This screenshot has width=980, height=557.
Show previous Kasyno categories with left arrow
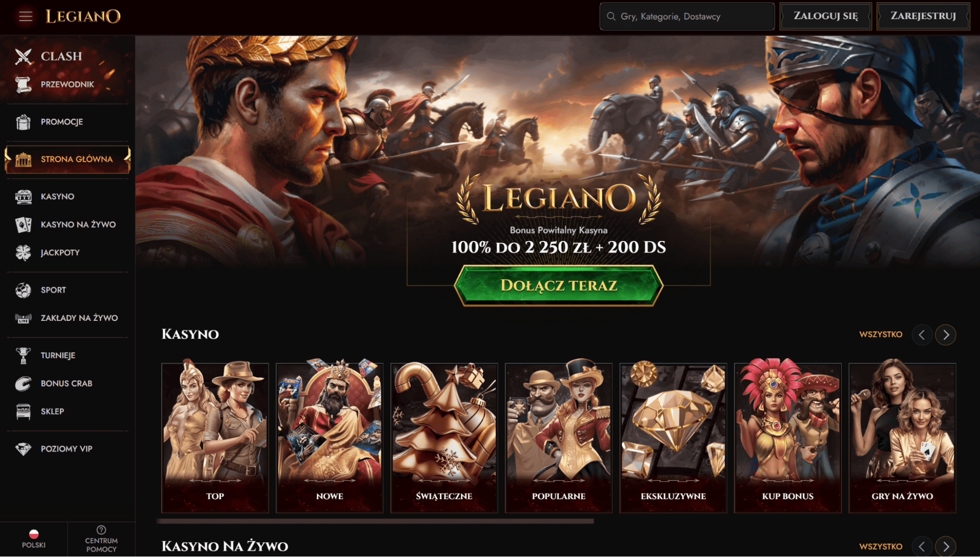(922, 335)
